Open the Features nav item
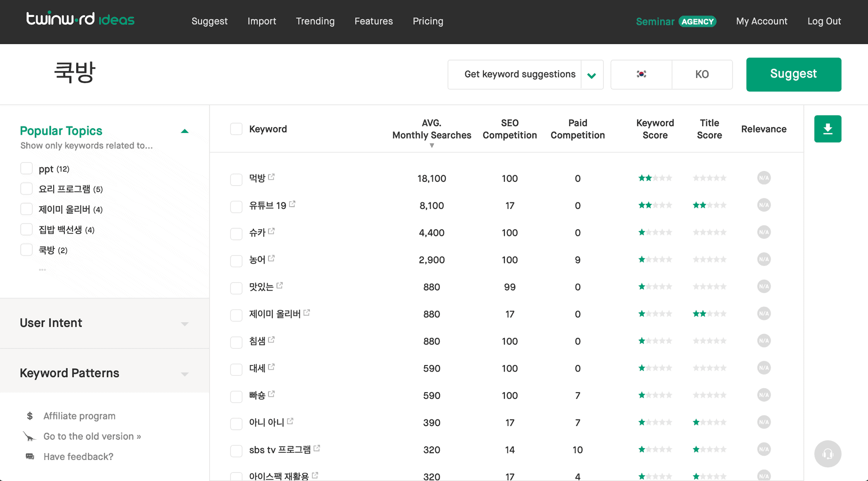The image size is (868, 481). (374, 21)
